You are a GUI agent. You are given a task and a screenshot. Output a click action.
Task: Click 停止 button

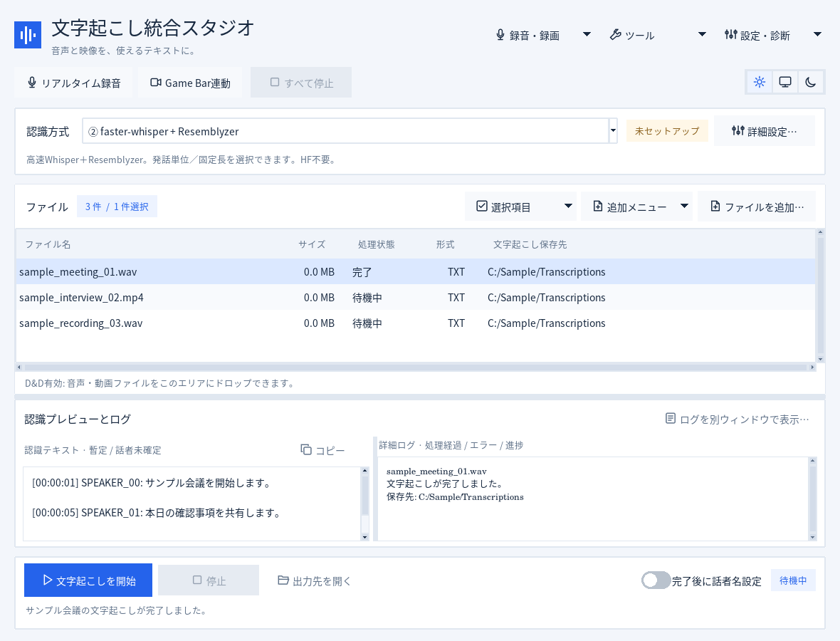[209, 580]
